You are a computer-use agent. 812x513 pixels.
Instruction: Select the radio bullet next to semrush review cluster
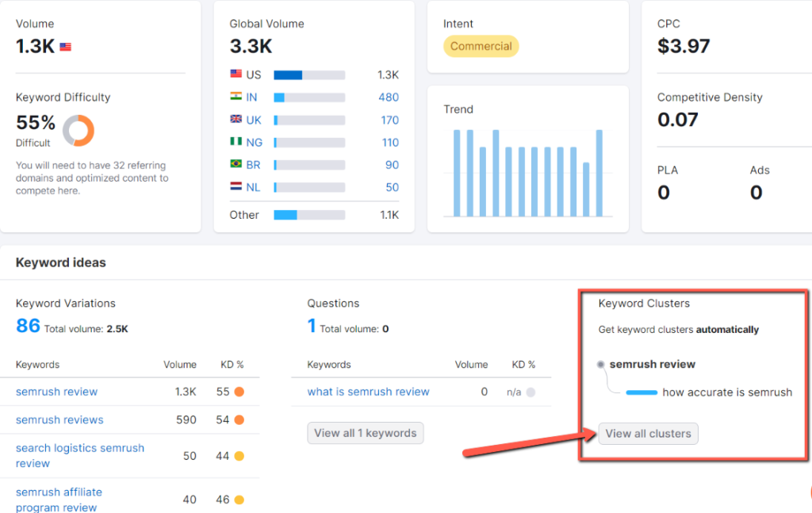tap(600, 364)
